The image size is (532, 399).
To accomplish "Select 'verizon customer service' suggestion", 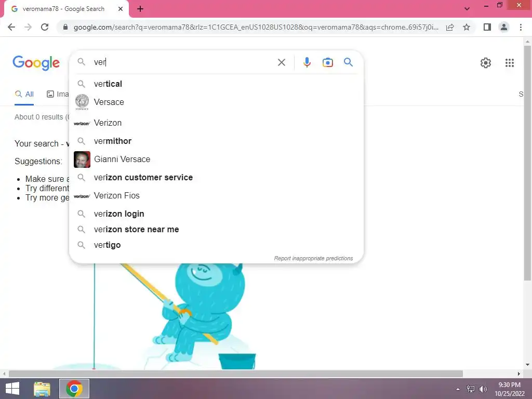I will (216, 178).
